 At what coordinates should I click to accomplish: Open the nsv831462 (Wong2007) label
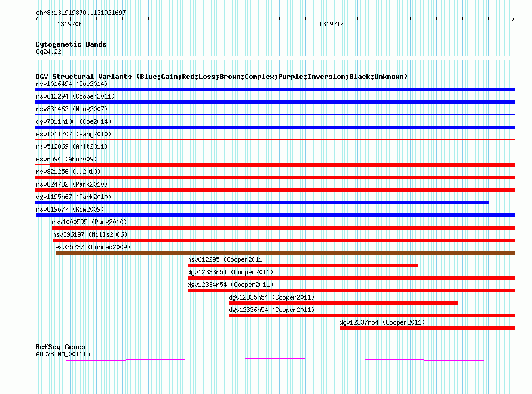pyautogui.click(x=72, y=109)
